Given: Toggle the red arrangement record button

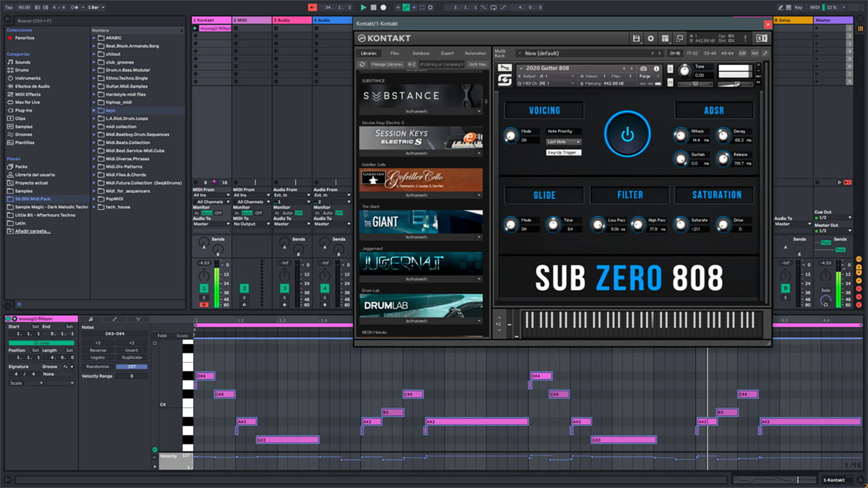Looking at the screenshot, I should click(x=312, y=7).
